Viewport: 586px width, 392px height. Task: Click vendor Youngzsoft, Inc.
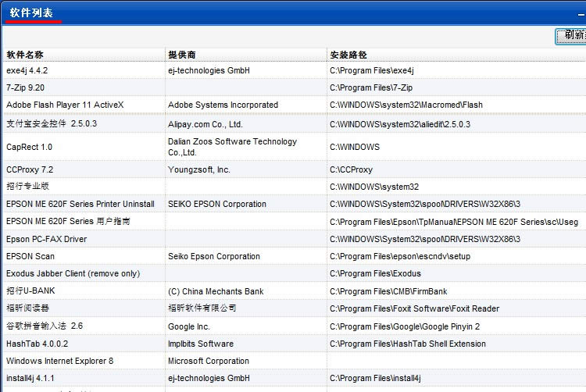coord(199,170)
